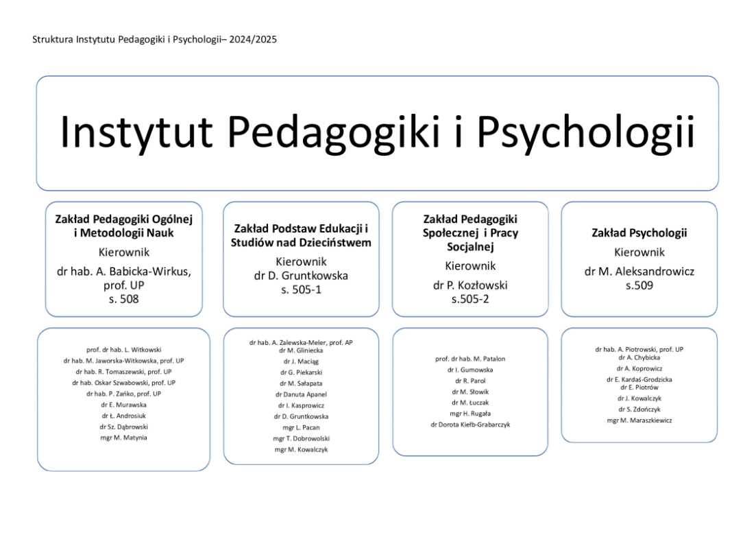This screenshot has width=756, height=535.
Task: Click the name 'dr E. Murawska'
Action: click(124, 405)
